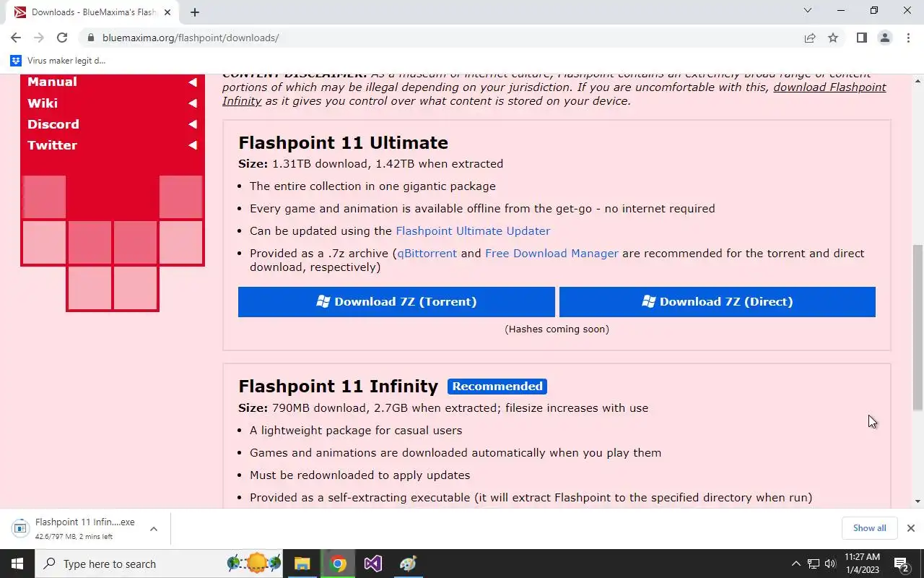
Task: Close the downloads shelf
Action: pos(910,528)
